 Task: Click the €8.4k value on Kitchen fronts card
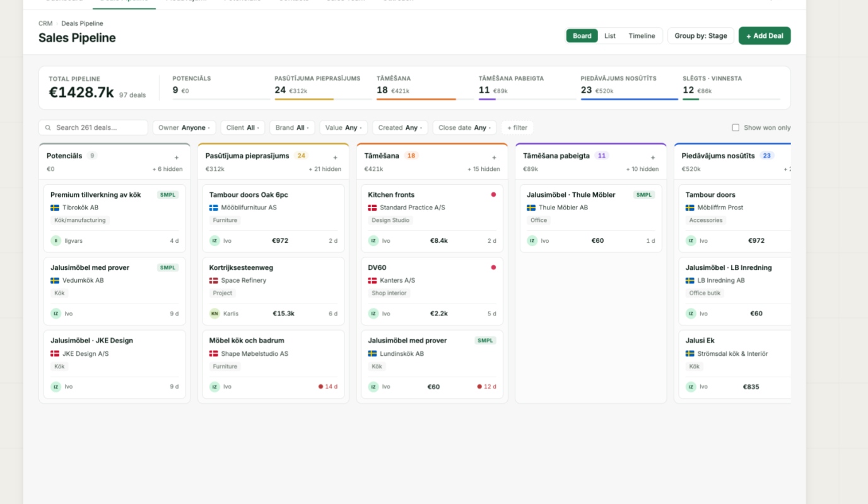click(439, 241)
